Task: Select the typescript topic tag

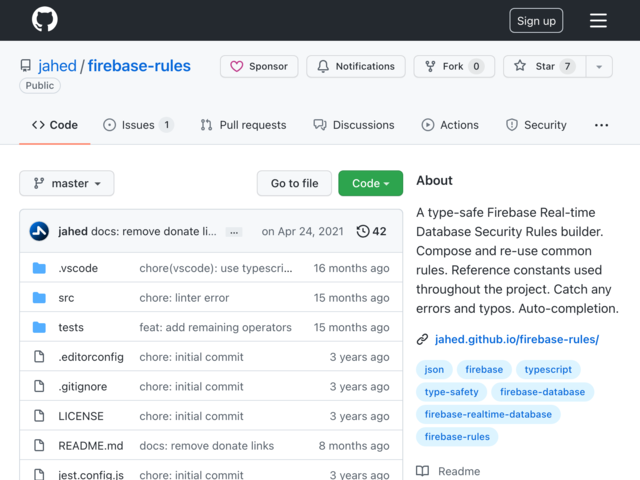Action: (x=548, y=369)
